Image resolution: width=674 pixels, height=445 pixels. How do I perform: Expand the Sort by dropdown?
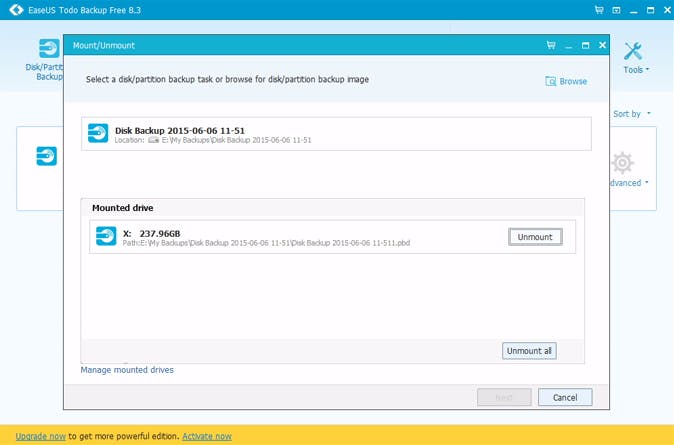click(631, 114)
